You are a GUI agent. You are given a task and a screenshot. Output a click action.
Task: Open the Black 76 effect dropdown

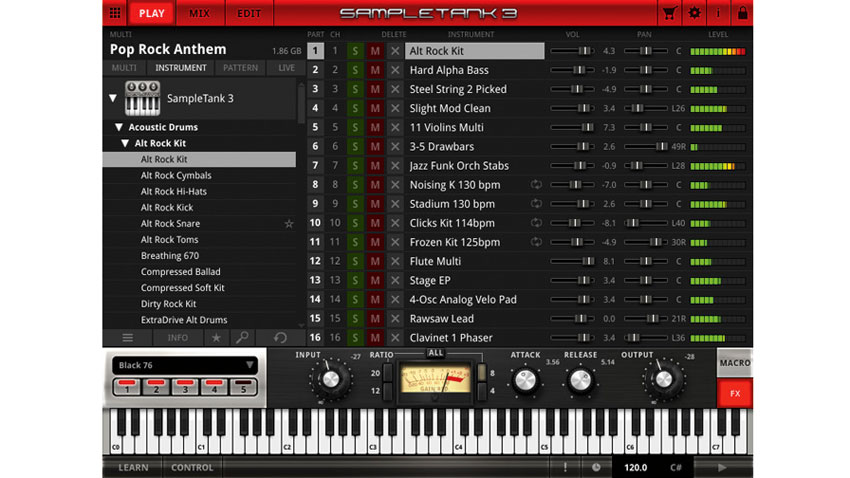184,365
